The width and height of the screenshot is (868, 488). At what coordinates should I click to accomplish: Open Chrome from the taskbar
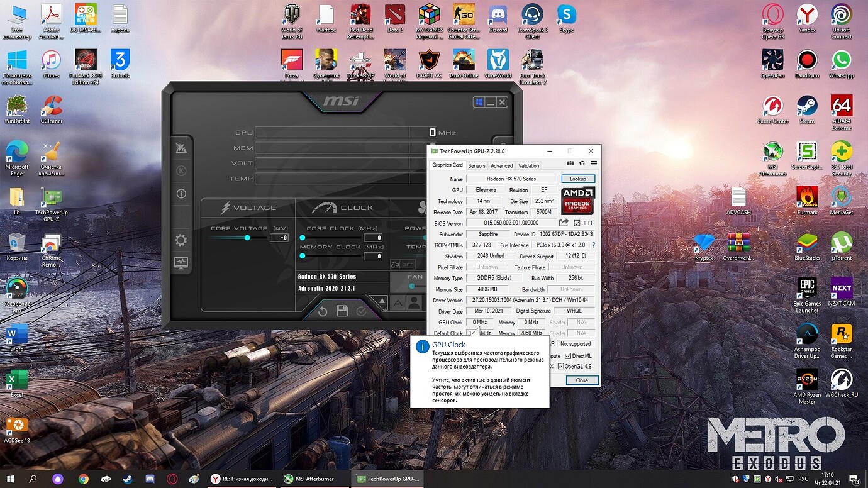84,479
